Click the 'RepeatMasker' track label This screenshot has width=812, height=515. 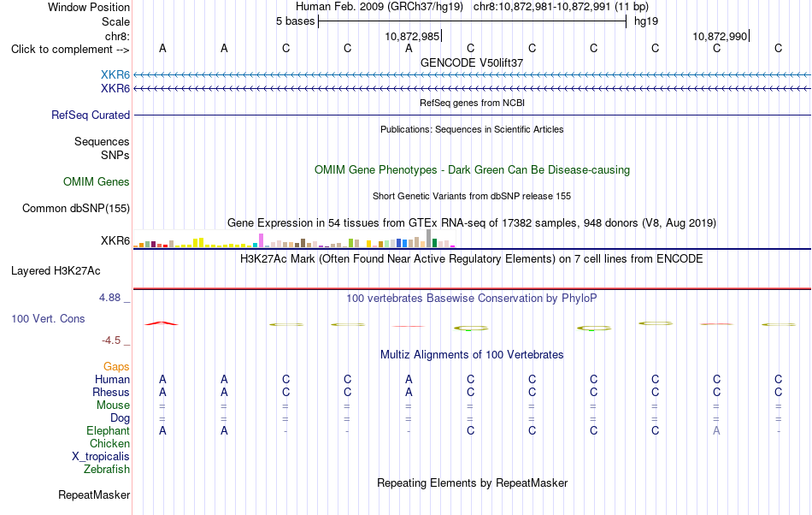[x=94, y=494]
